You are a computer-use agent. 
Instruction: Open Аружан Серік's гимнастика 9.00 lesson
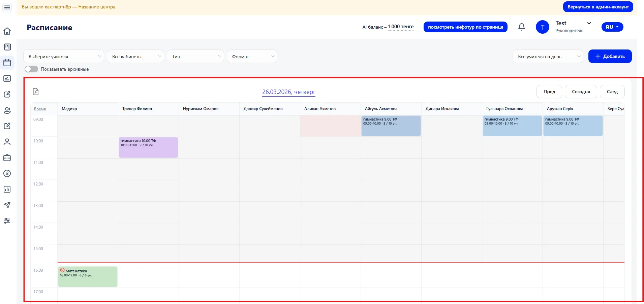point(573,126)
